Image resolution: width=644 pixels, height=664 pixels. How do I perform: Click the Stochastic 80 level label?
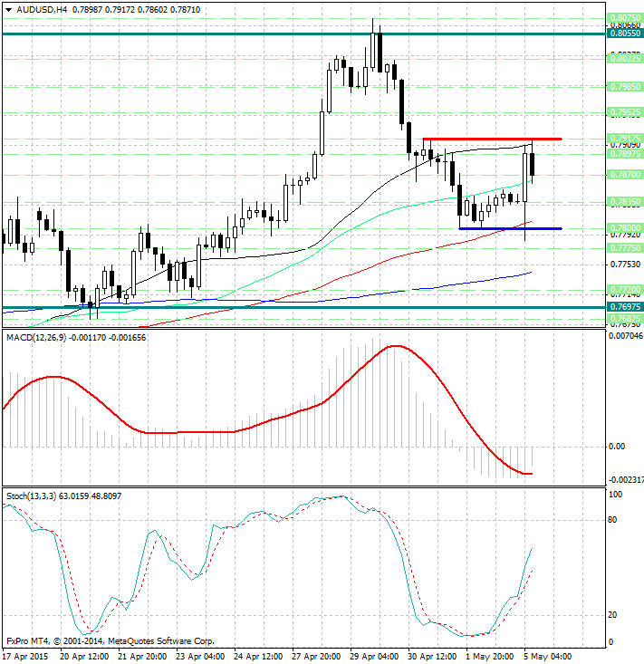(613, 520)
